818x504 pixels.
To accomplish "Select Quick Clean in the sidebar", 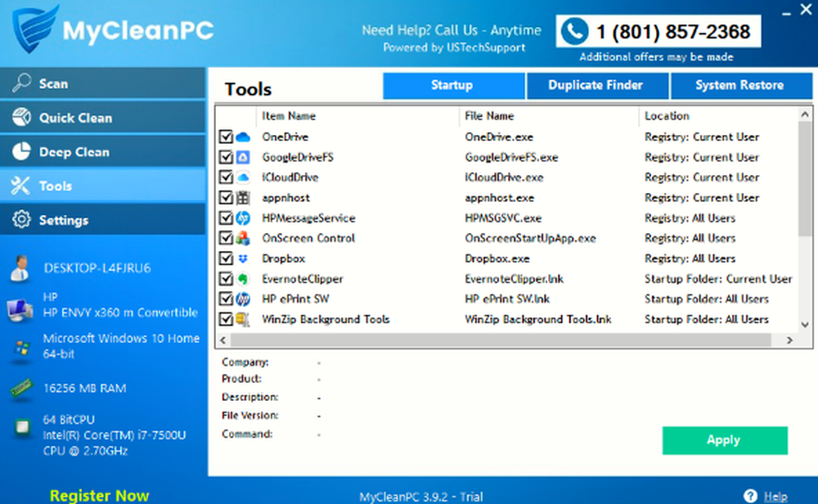I will 103,117.
